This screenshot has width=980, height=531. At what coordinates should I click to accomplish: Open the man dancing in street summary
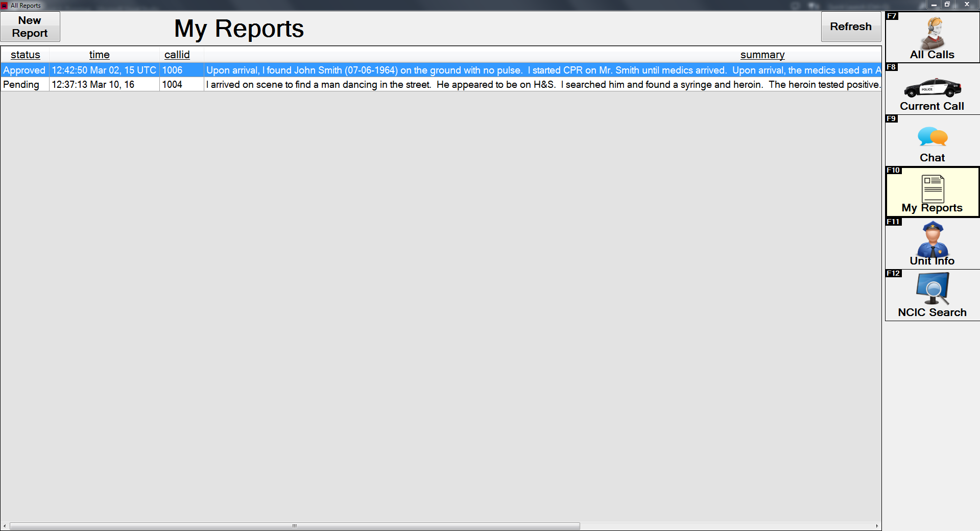pos(543,84)
